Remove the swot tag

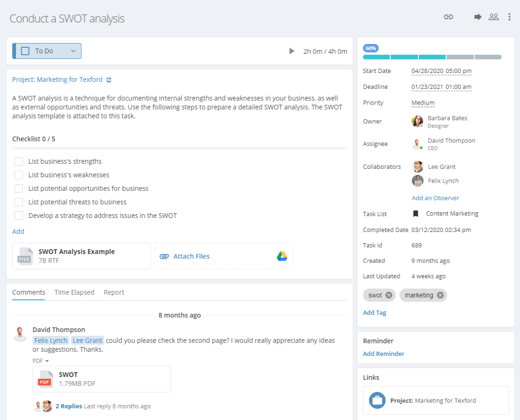point(388,295)
